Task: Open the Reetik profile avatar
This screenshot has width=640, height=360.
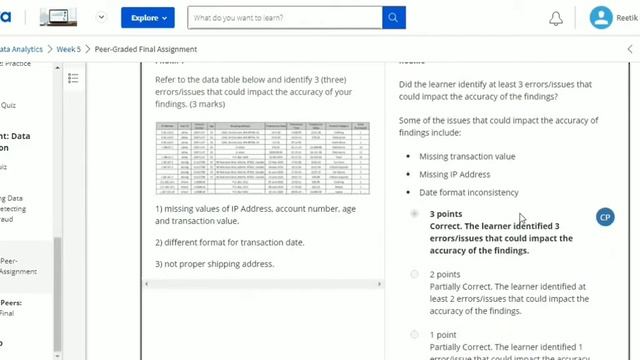Action: pyautogui.click(x=601, y=18)
